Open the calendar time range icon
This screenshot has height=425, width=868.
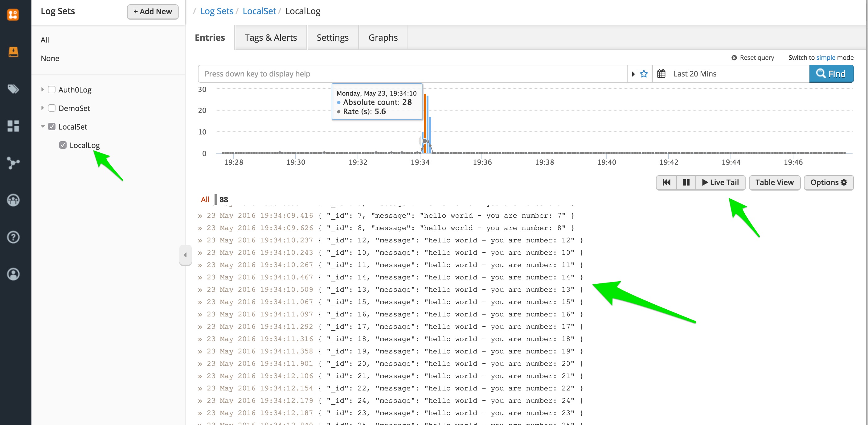[x=661, y=74]
